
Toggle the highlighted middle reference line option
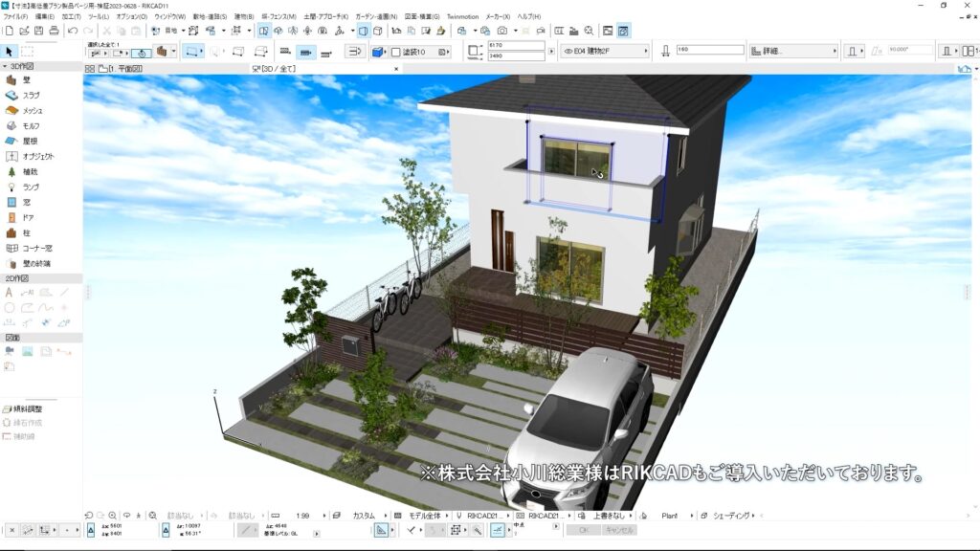[305, 53]
